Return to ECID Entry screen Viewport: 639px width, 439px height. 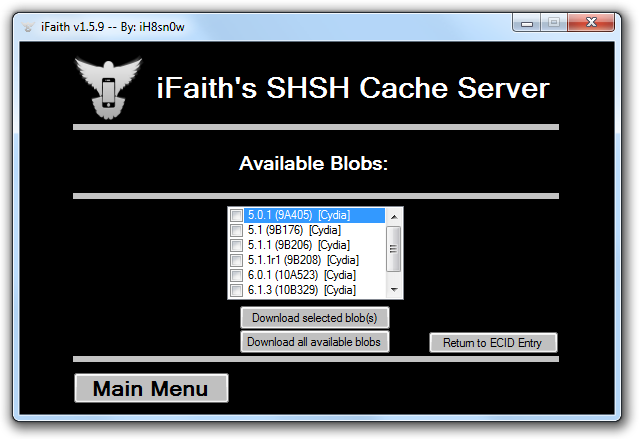(492, 343)
